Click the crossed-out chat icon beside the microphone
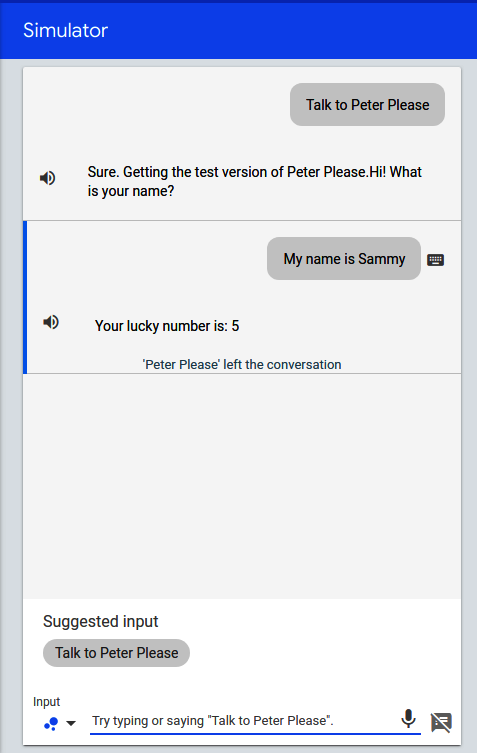 [x=441, y=722]
